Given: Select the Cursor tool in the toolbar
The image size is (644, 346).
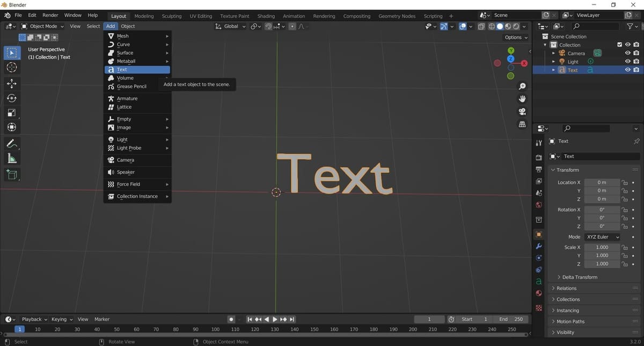Looking at the screenshot, I should coord(12,67).
